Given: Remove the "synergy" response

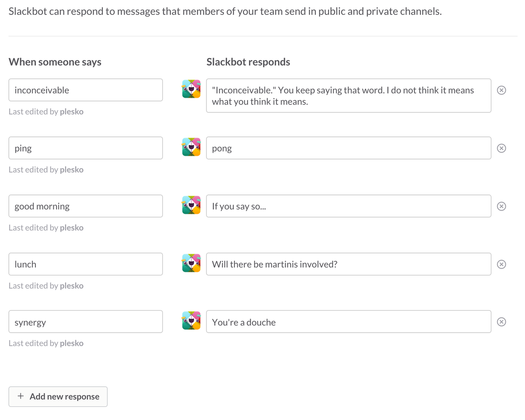Looking at the screenshot, I should 501,322.
